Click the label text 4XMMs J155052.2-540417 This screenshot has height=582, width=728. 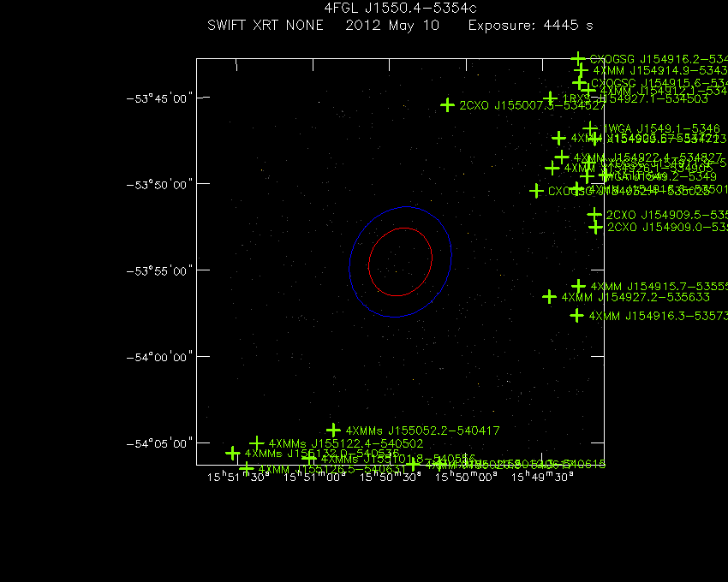pyautogui.click(x=422, y=431)
